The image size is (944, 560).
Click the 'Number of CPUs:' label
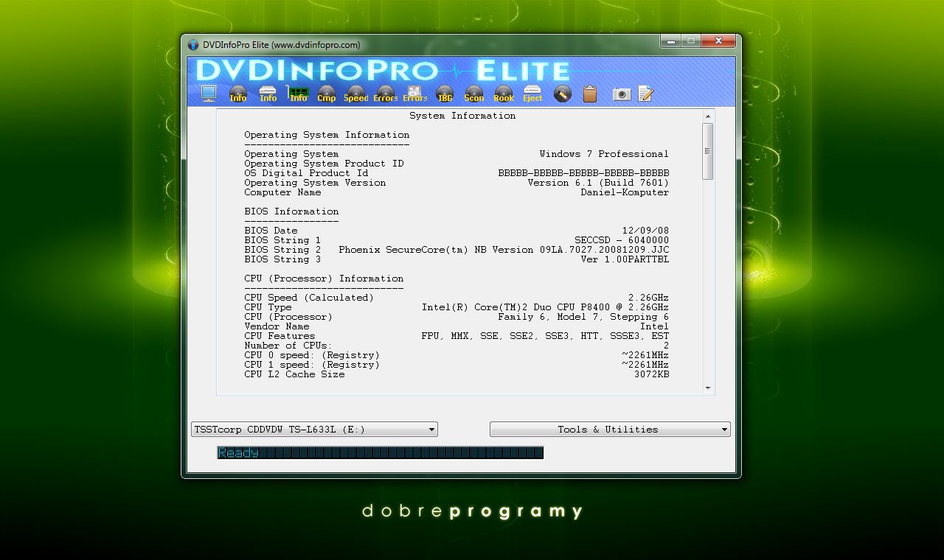click(x=288, y=346)
